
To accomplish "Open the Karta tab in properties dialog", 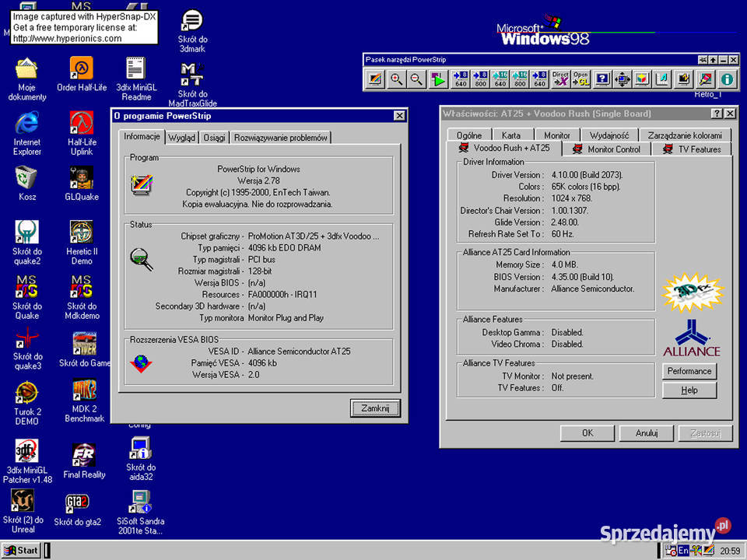I will click(511, 135).
